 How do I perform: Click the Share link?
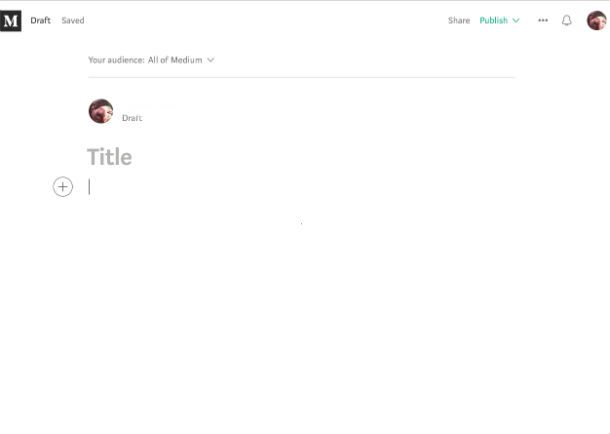[x=459, y=20]
